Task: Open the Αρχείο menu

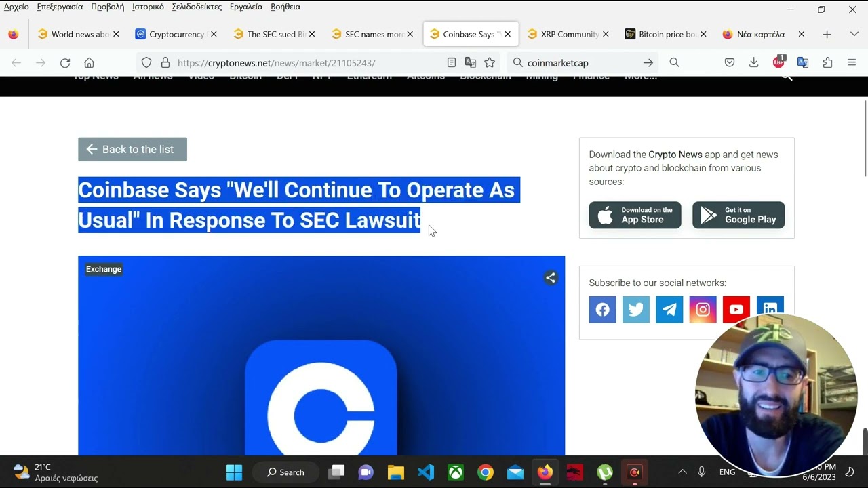Action: 16,7
